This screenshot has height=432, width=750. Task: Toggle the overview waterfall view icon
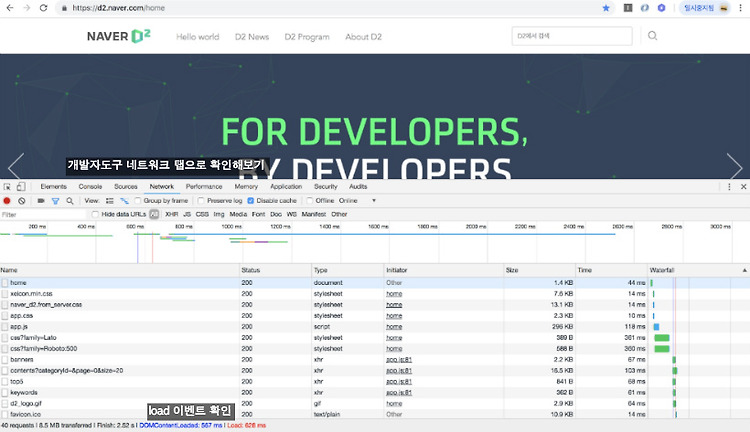[x=124, y=201]
